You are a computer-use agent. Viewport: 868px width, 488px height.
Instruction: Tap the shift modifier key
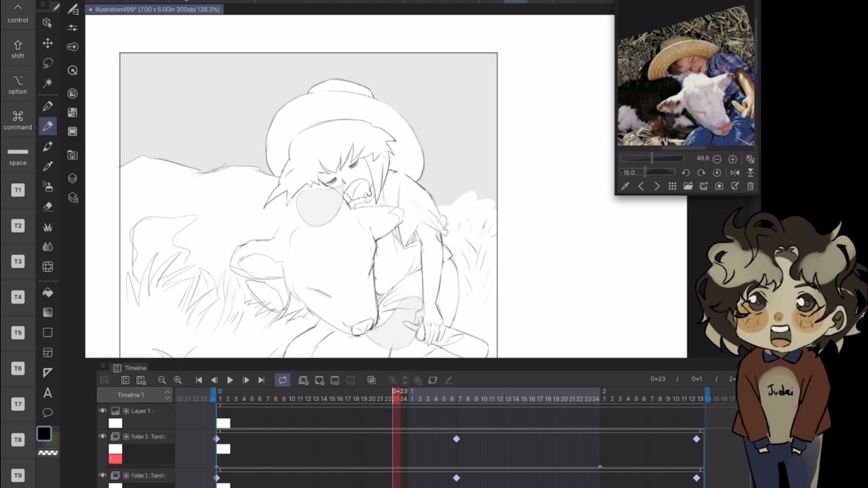coord(18,49)
